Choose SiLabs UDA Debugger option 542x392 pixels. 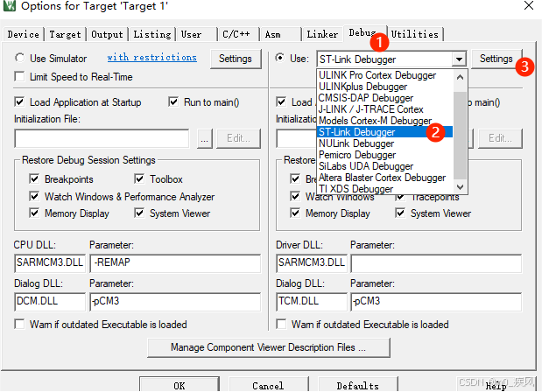384,166
